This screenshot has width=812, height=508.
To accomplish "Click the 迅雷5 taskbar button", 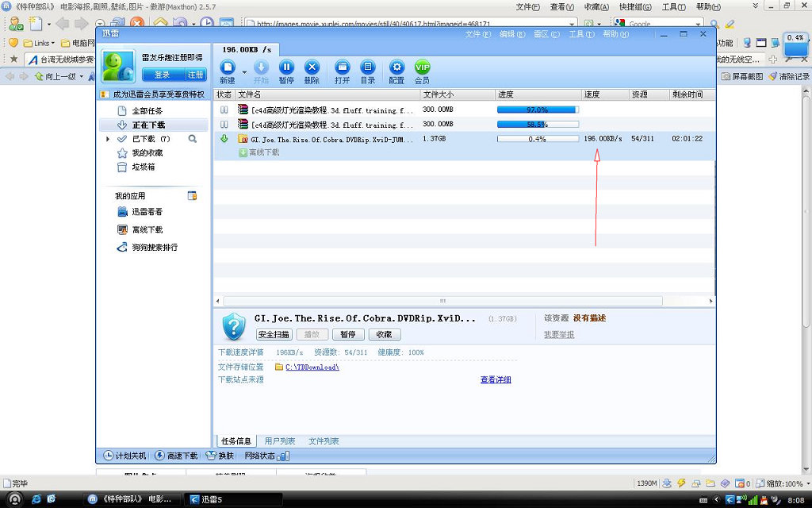I will tap(234, 499).
